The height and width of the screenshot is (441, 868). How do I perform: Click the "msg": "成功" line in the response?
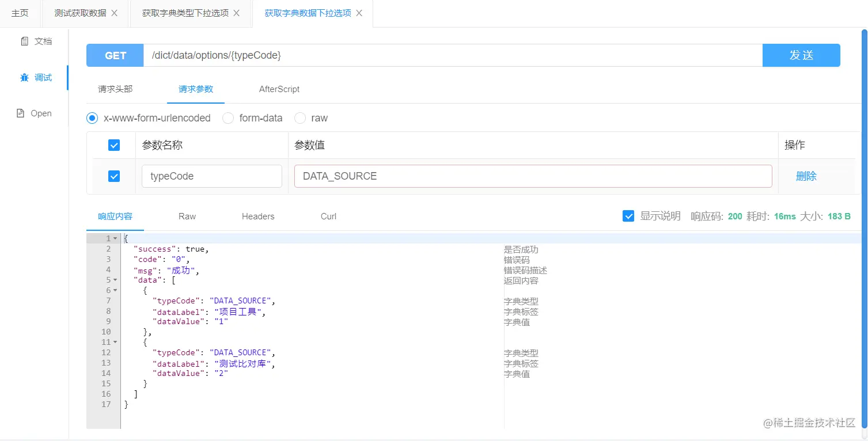[x=166, y=270]
